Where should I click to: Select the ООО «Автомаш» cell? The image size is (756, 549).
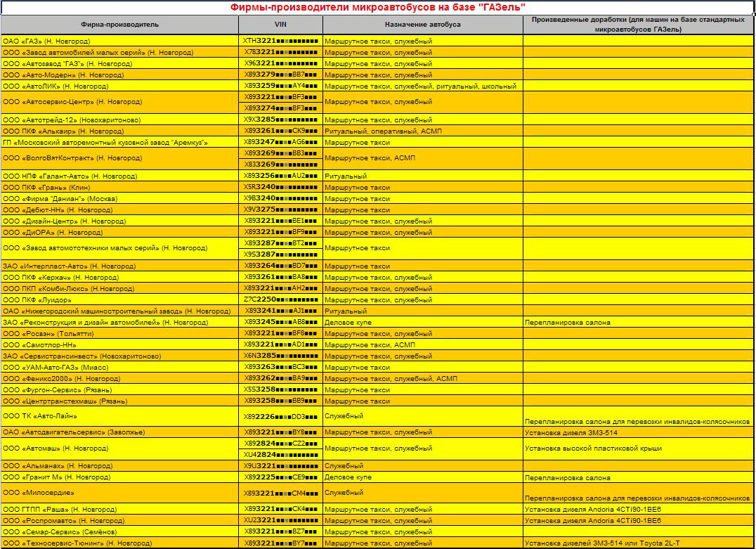(x=119, y=448)
